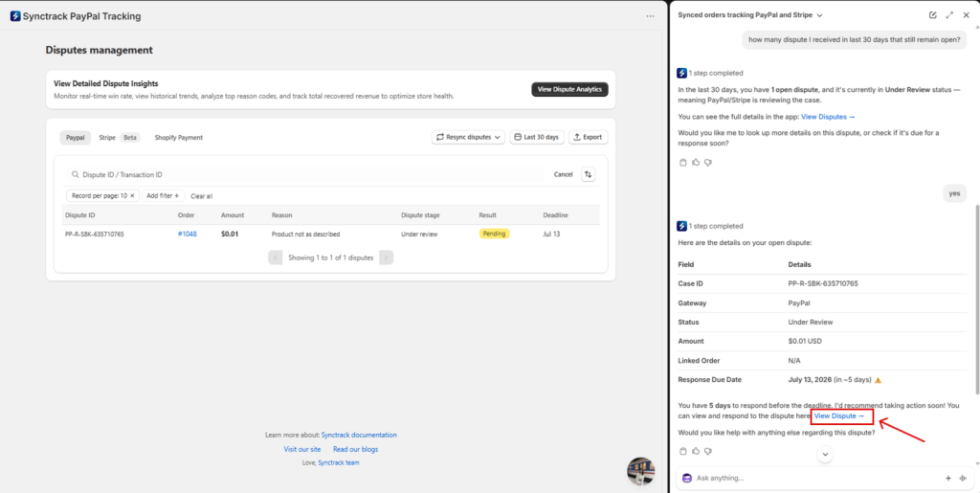The image size is (980, 493).
Task: Click the icon beside the first '1 step completed'
Action: (x=681, y=73)
